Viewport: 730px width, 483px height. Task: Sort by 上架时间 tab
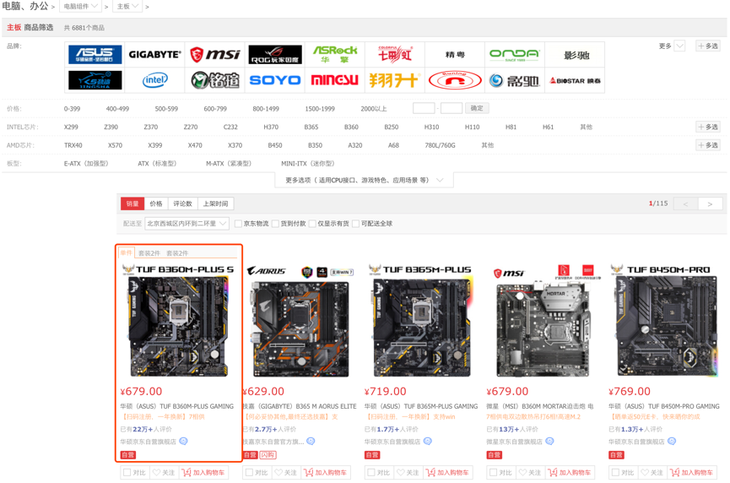(216, 204)
